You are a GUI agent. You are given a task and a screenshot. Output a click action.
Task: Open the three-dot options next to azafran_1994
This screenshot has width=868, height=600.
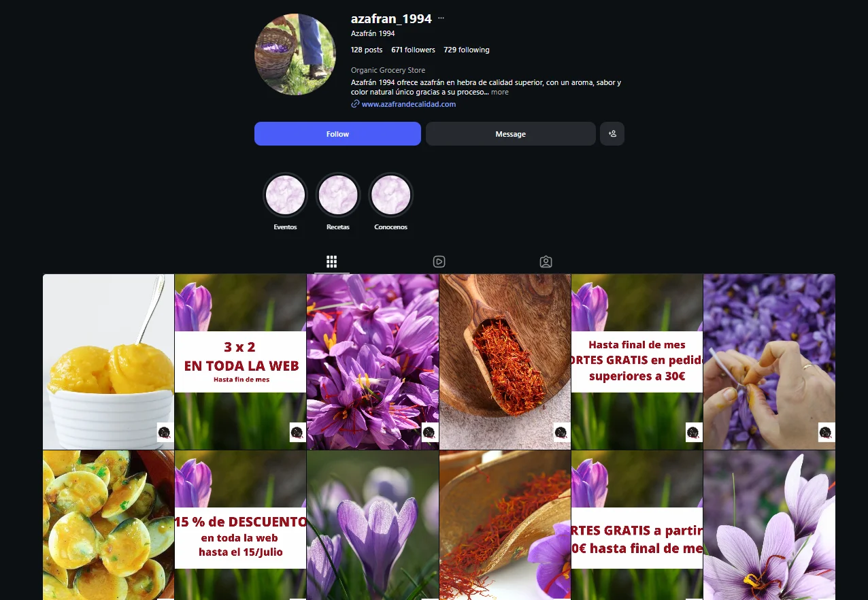441,18
